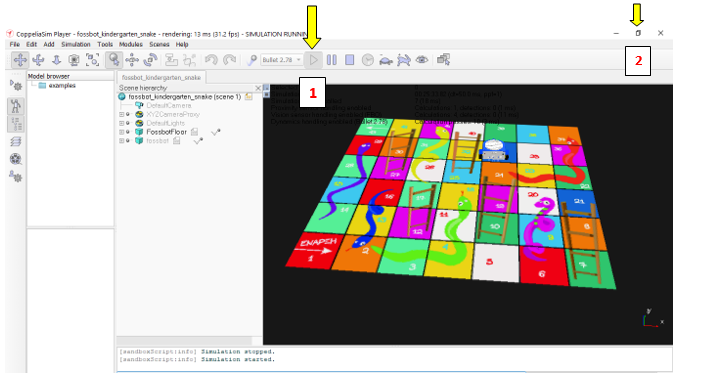Slow down simulation with the turtle icon

(386, 60)
